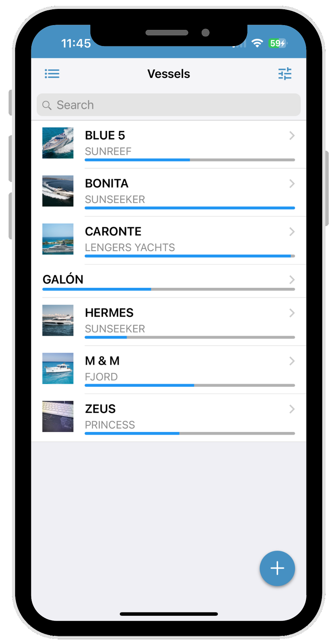Viewport: 334px width, 644px height.
Task: Open the HERMES vessel entry
Action: pyautogui.click(x=169, y=322)
